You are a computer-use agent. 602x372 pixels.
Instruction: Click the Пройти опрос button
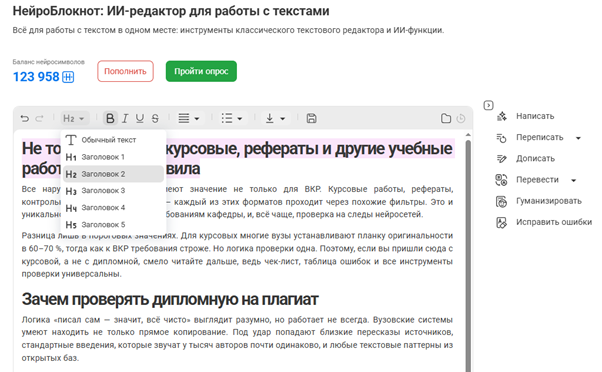(x=201, y=71)
